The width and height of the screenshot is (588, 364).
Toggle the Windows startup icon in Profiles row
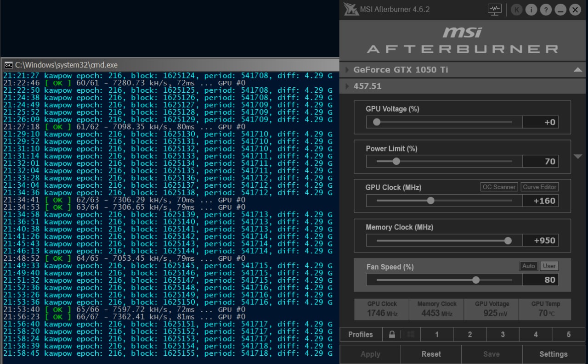pos(411,334)
